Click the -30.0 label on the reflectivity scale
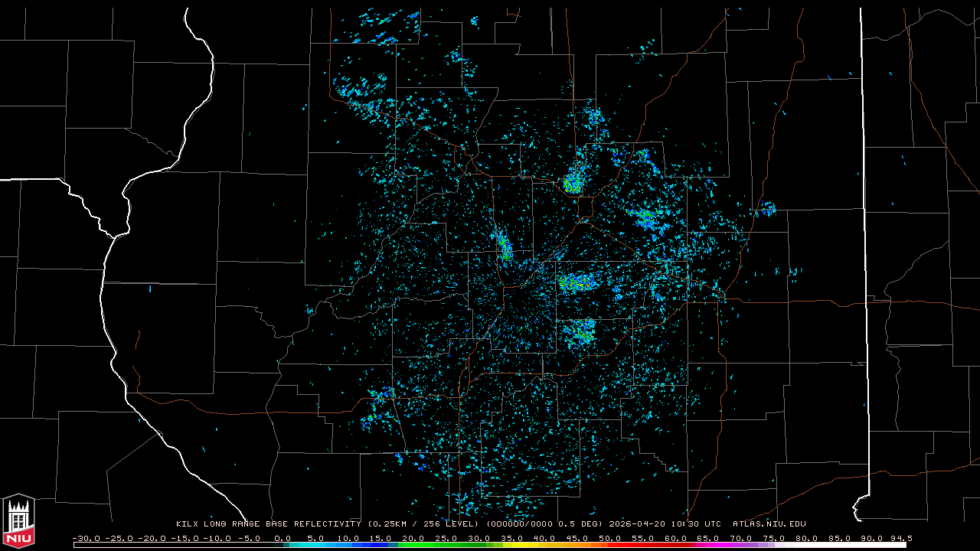Screen dimensions: 980x551 [x=85, y=538]
